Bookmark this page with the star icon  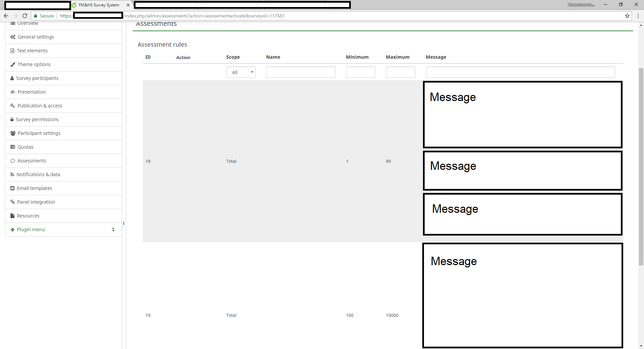pyautogui.click(x=627, y=16)
